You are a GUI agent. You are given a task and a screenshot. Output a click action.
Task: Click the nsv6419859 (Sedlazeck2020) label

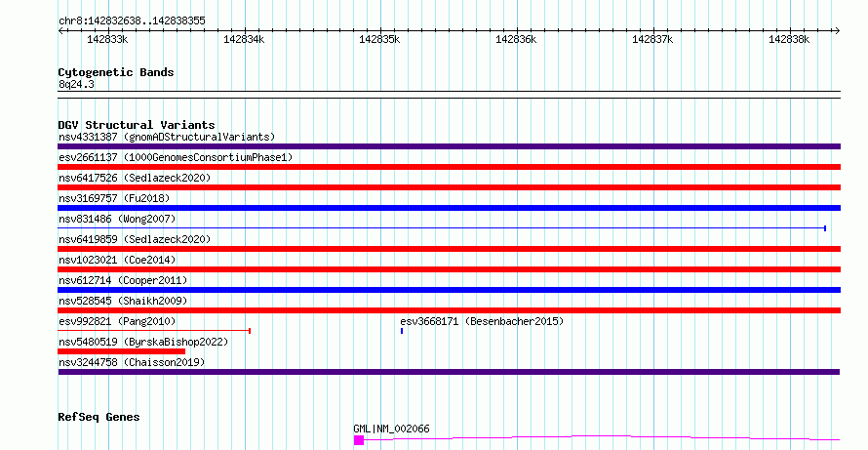click(x=135, y=239)
